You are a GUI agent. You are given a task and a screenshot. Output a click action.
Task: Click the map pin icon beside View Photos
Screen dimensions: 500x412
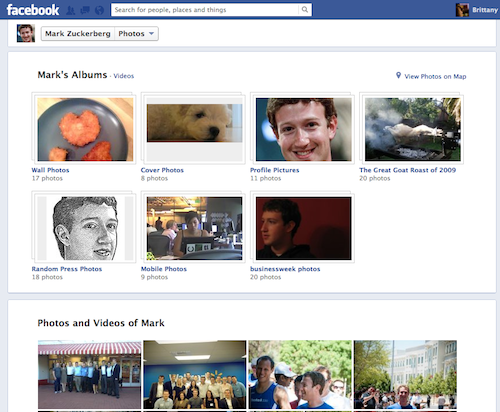tap(398, 75)
